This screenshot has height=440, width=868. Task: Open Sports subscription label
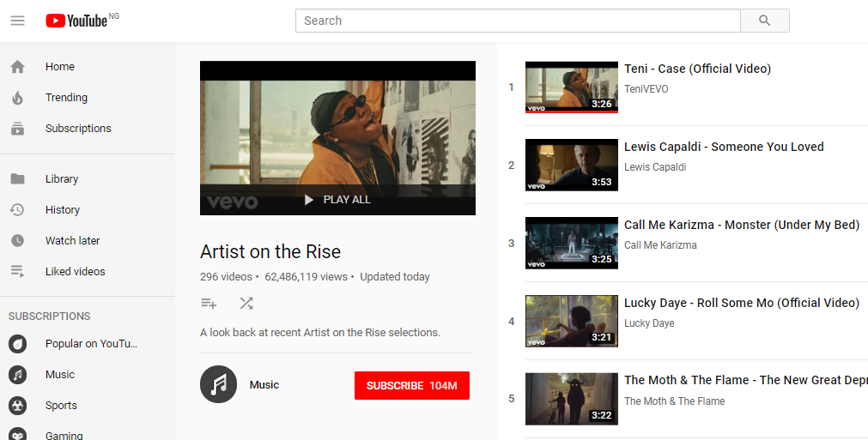point(61,406)
